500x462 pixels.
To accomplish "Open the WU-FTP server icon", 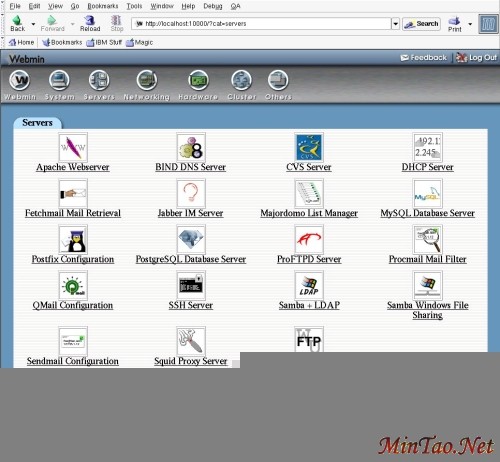I will (x=309, y=339).
